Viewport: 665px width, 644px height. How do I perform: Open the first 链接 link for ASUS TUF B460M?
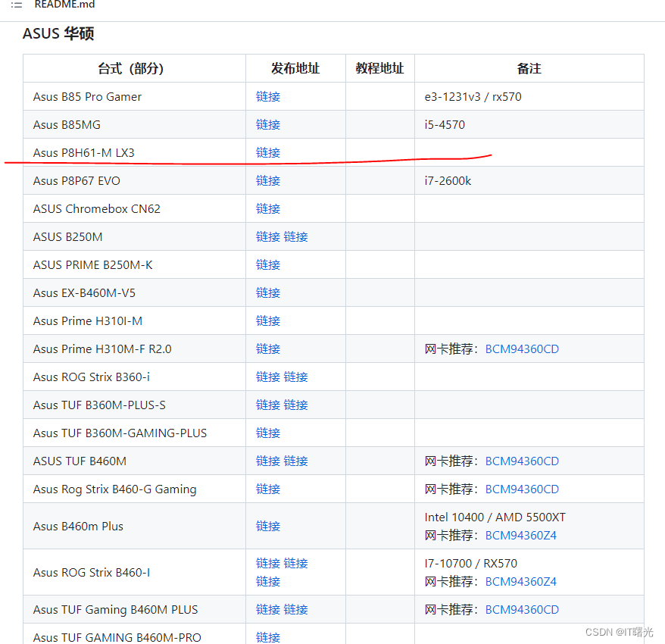point(268,461)
